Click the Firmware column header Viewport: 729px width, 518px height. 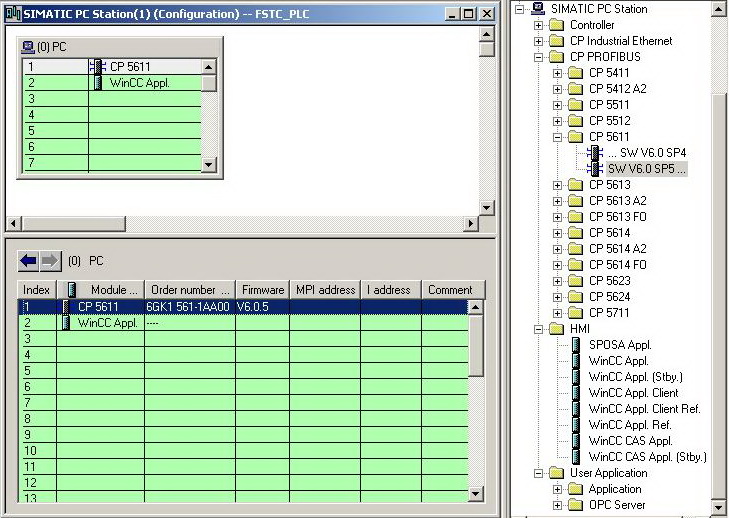(x=263, y=290)
